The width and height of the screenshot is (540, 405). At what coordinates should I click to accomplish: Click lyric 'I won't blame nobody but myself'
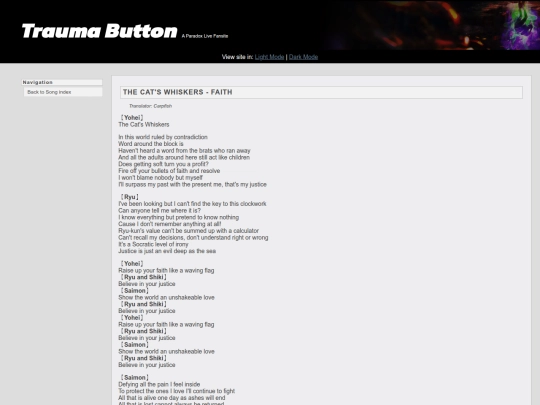point(160,178)
